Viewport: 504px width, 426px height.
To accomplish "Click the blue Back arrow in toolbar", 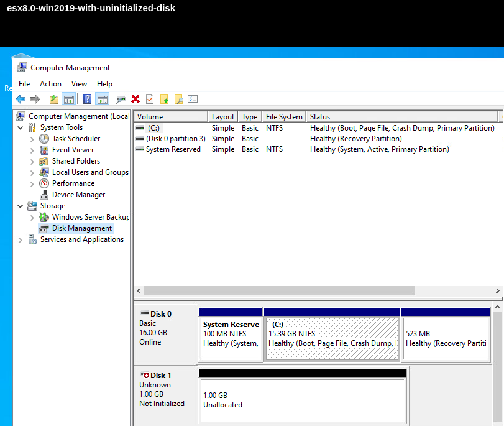I will pyautogui.click(x=21, y=99).
